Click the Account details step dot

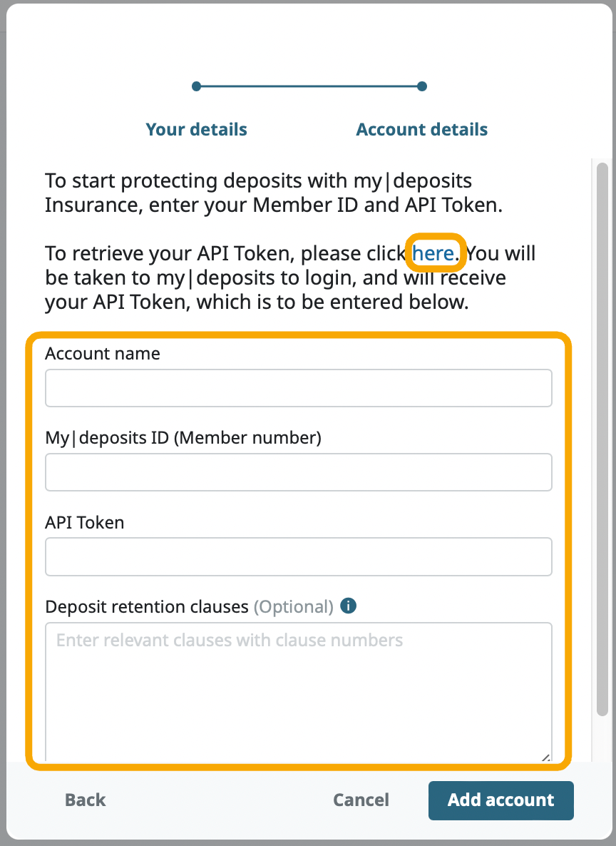click(x=422, y=86)
